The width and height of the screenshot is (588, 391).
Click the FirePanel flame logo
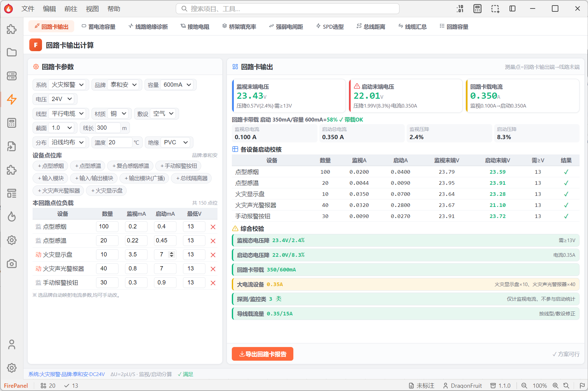[9, 9]
